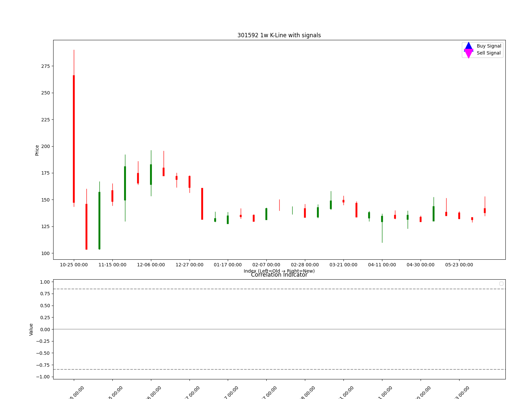Image resolution: width=532 pixels, height=399 pixels.
Task: Click the 'Price' y-axis label
Action: (37, 150)
